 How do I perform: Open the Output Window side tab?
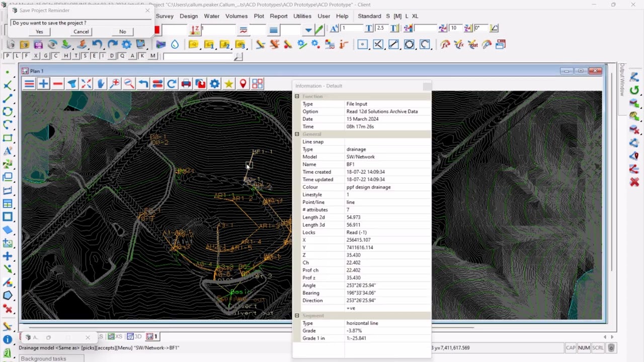coord(622,79)
